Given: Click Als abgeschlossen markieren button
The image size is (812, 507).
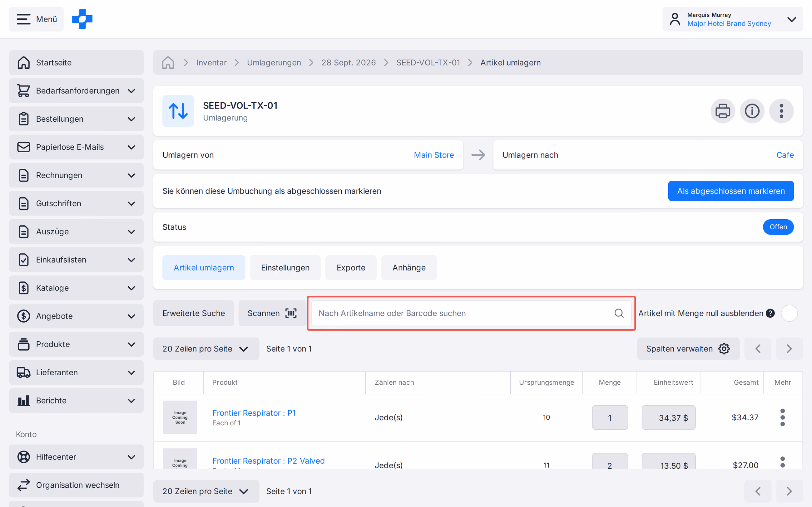Looking at the screenshot, I should (731, 191).
